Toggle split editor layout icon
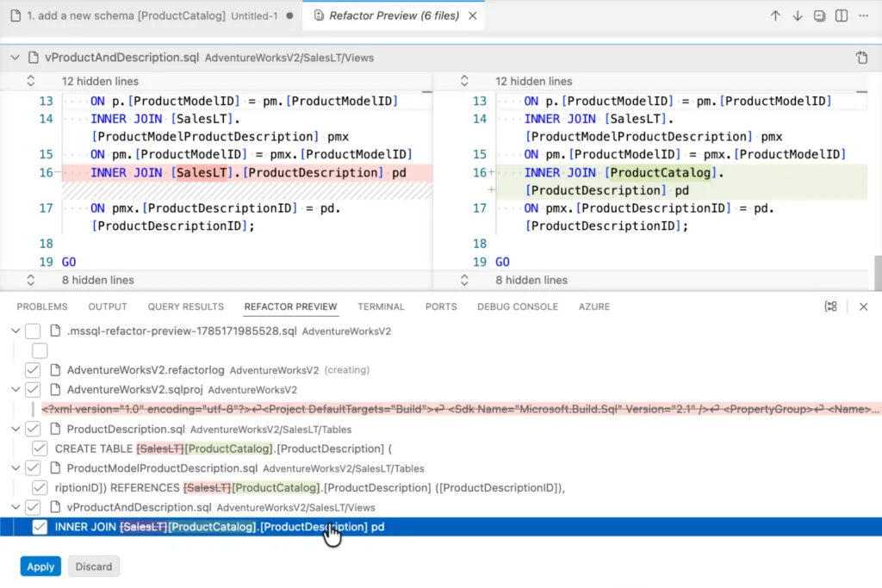This screenshot has width=882, height=588. [x=842, y=15]
